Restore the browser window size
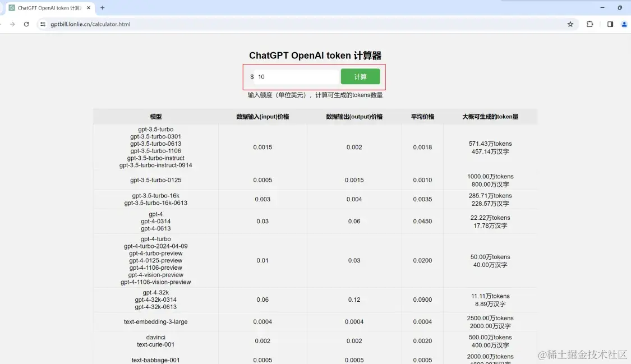This screenshot has width=631, height=364. 620,7
